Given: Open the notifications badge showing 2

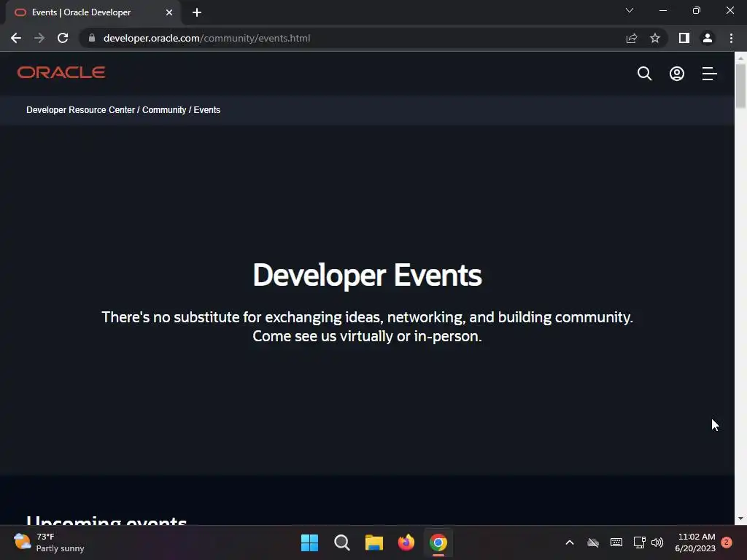Looking at the screenshot, I should point(727,542).
